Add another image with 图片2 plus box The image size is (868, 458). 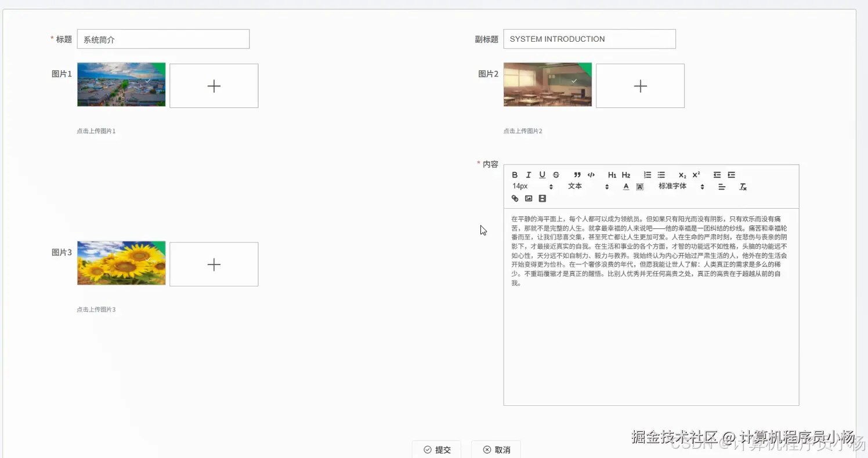640,86
